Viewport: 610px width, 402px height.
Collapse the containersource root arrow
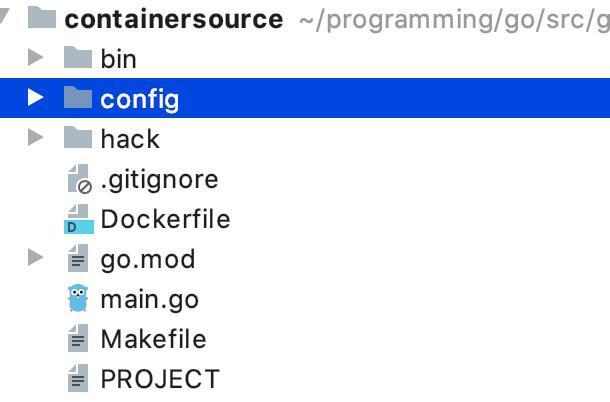click(x=4, y=16)
